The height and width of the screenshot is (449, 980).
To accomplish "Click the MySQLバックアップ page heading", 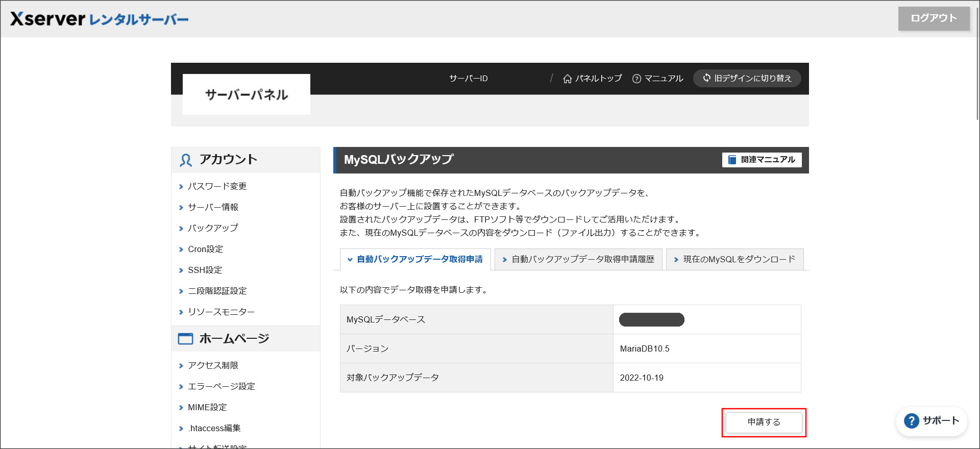I will [399, 160].
